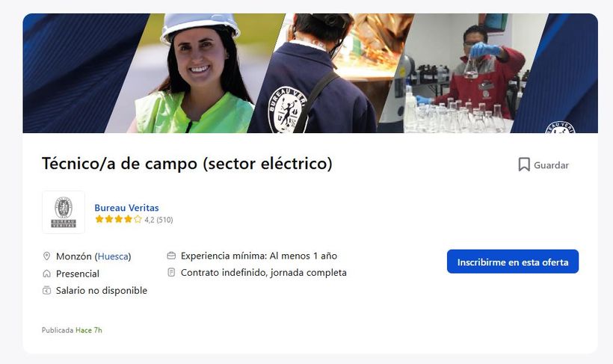The image size is (613, 364).
Task: Click the document icon beside Contrato indefinido
Action: coord(171,273)
